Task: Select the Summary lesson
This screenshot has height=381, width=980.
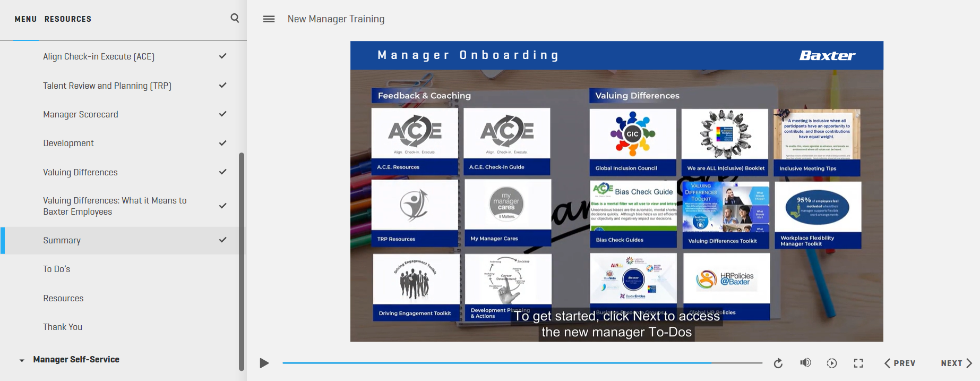Action: pos(123,240)
